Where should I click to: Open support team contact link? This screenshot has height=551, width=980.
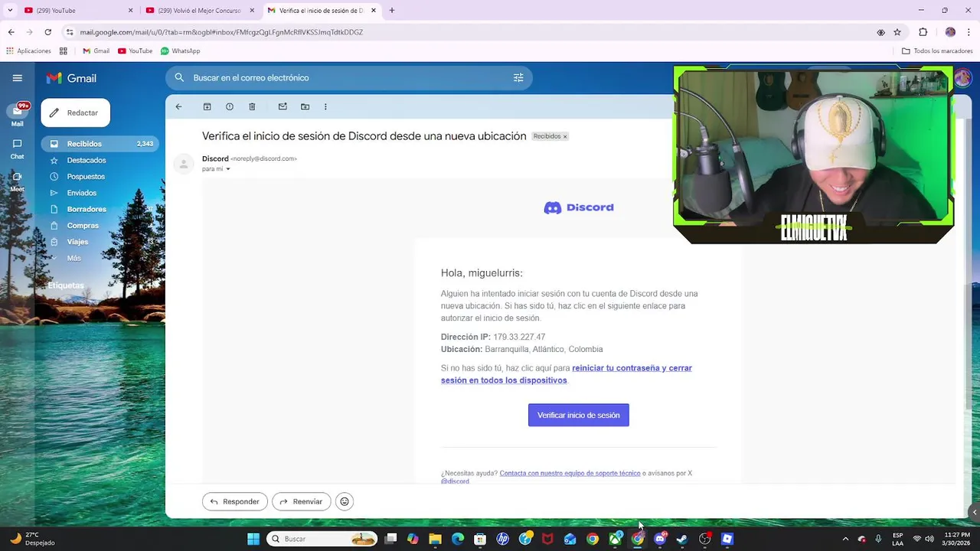point(570,473)
